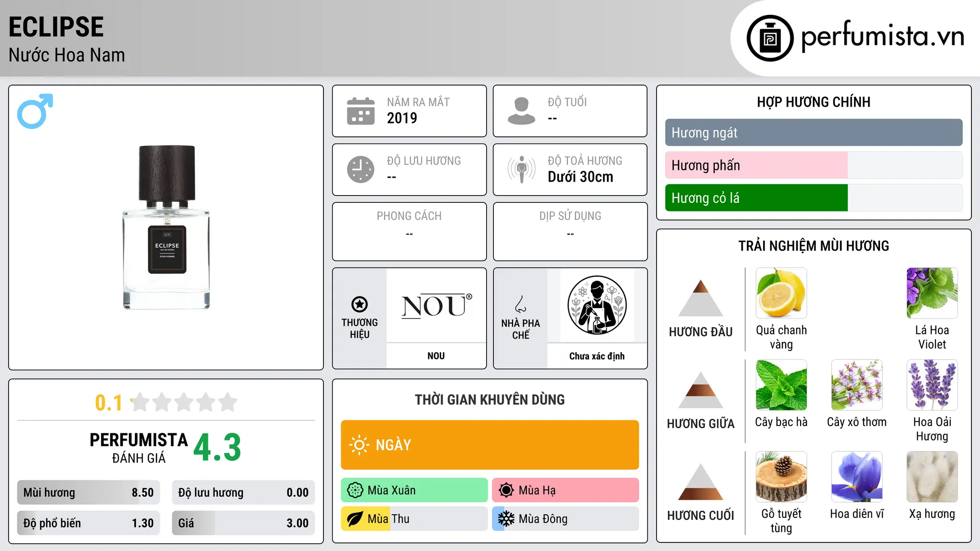Open the Quả chanh vàng note image
Image resolution: width=980 pixels, height=551 pixels.
(781, 293)
